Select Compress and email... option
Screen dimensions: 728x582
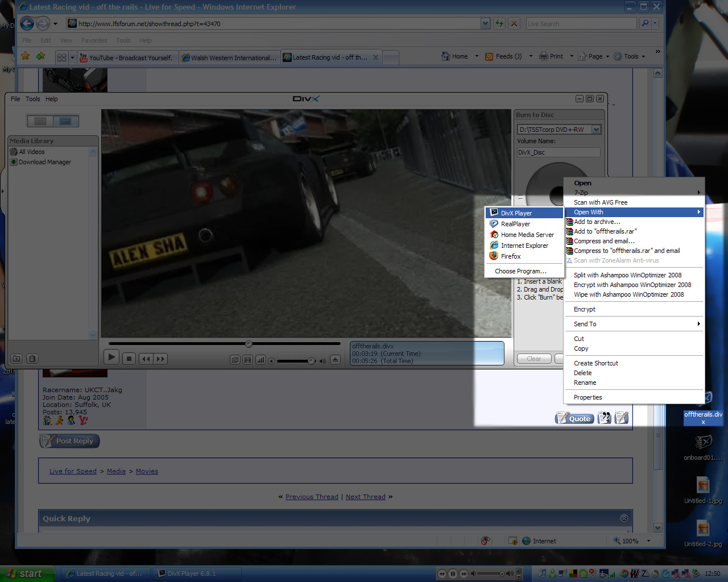point(634,241)
